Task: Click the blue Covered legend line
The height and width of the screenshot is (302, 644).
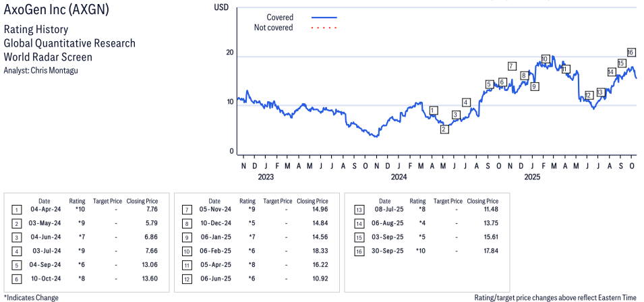Action: point(324,17)
